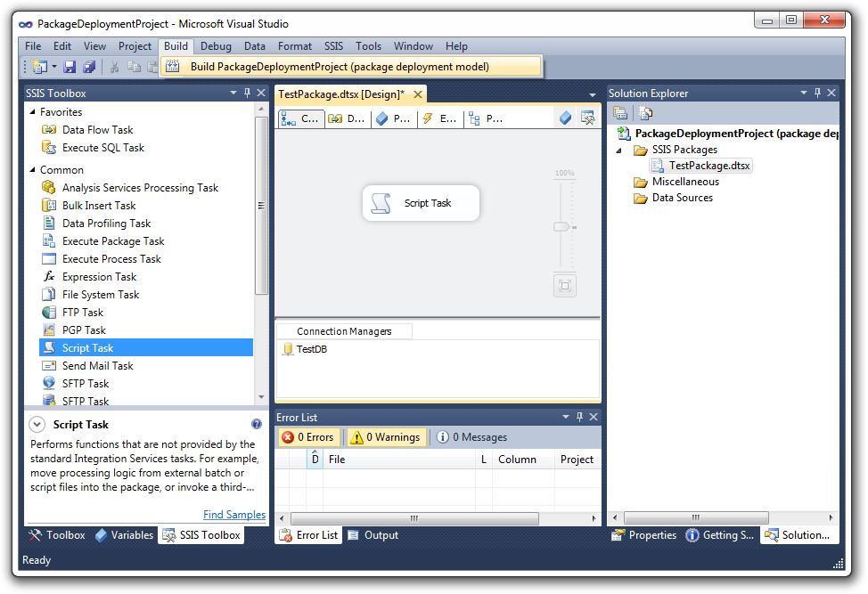Screen dimensions: 868x594
Task: Open the Error List window position dropdown
Action: pos(566,417)
